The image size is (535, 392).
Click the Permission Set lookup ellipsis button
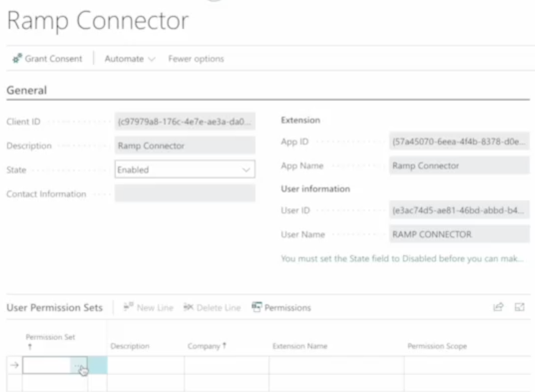click(x=79, y=365)
